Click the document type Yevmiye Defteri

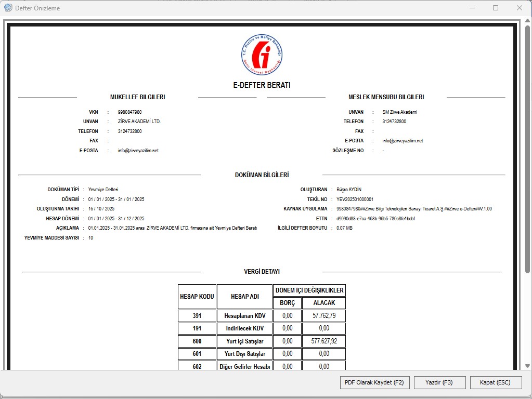[x=103, y=190]
